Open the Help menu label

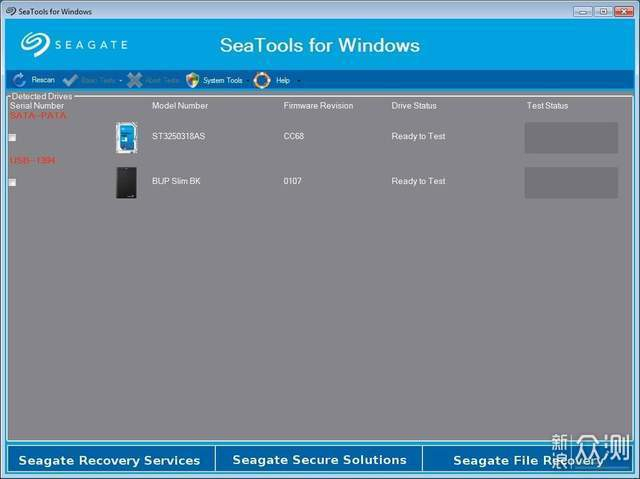click(x=282, y=80)
